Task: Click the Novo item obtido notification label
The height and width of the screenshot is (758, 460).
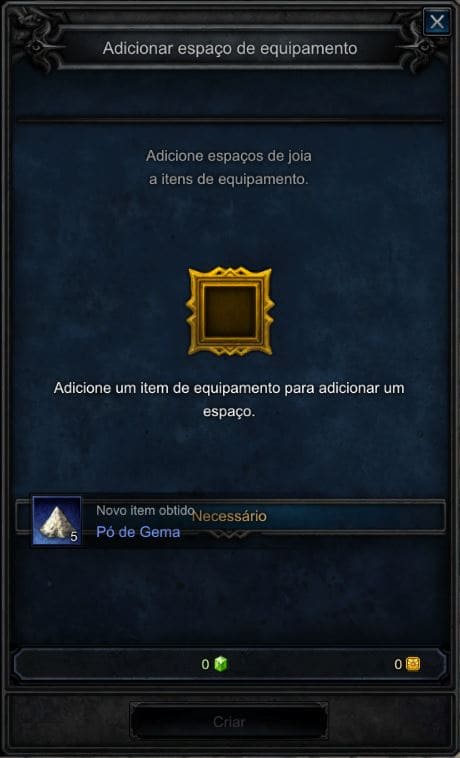Action: point(145,510)
